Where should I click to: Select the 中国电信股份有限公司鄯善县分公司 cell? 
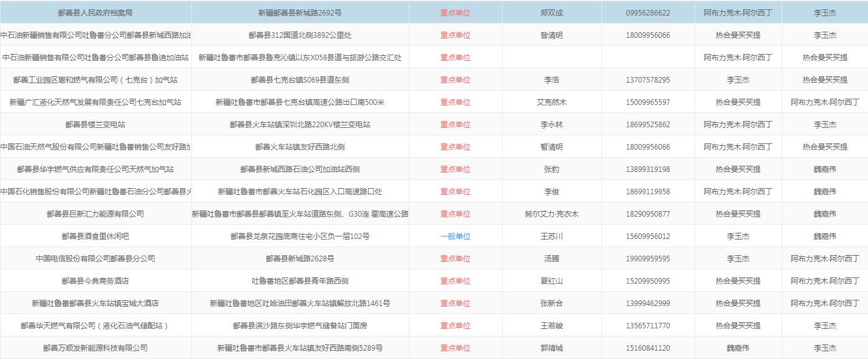tap(95, 259)
